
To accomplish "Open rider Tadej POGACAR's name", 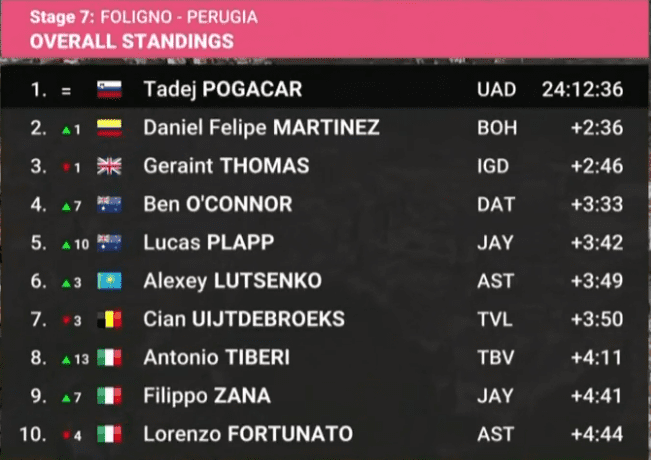I will [x=223, y=90].
